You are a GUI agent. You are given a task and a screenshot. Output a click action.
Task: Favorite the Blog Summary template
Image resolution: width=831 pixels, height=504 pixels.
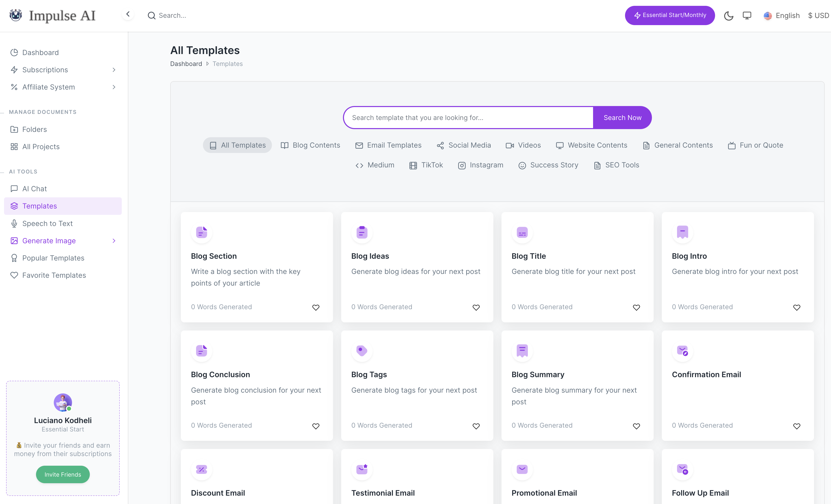[x=636, y=426]
